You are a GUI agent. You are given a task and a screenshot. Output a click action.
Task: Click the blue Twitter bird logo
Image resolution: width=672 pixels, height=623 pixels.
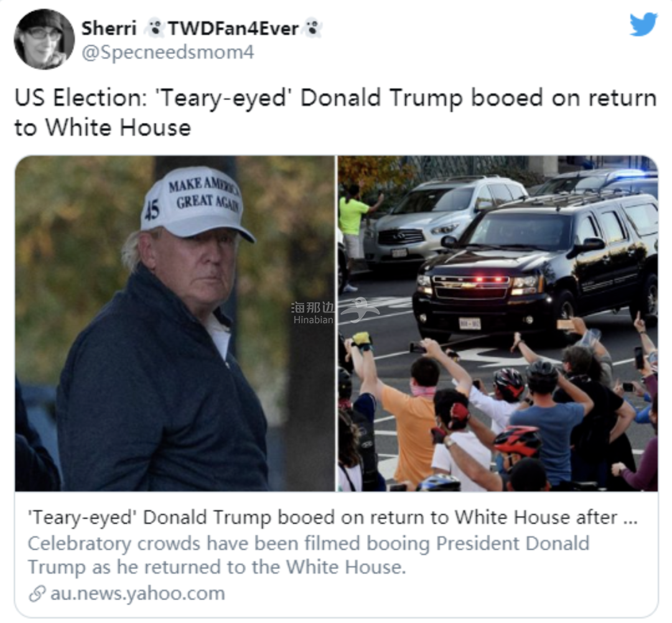click(643, 24)
